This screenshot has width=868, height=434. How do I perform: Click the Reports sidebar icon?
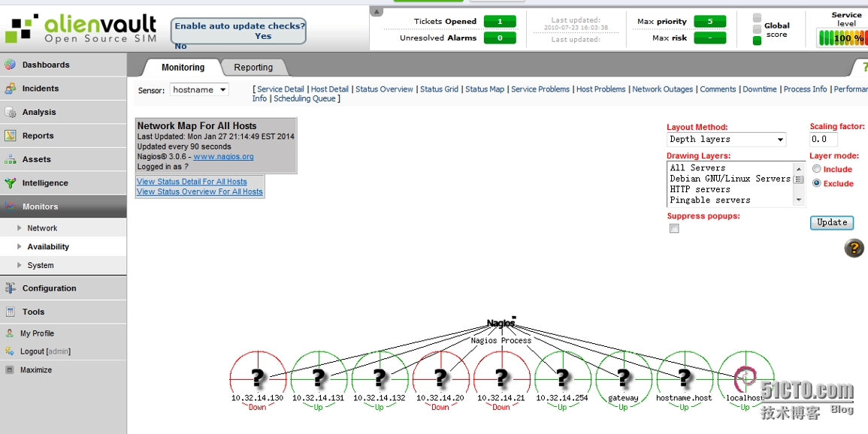click(10, 135)
